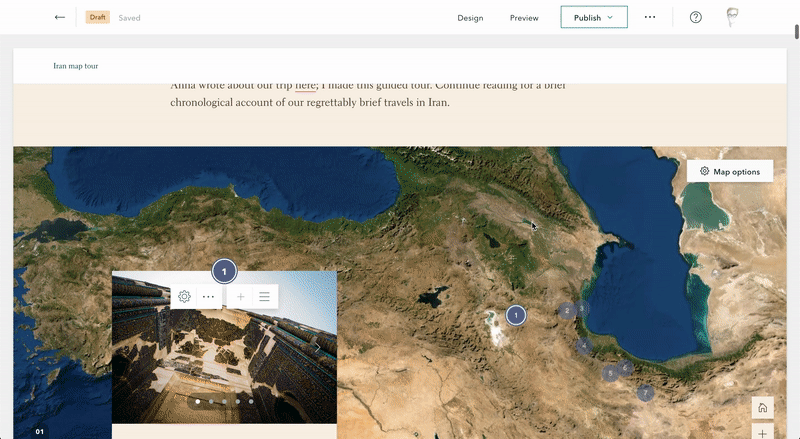Select map marker 3

tap(582, 308)
